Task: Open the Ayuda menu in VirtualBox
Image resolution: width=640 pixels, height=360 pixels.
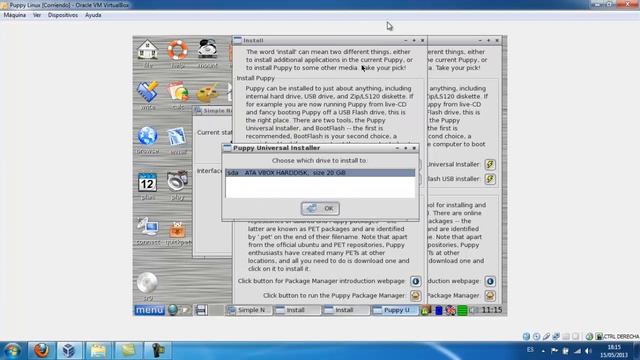Action: pyautogui.click(x=93, y=15)
